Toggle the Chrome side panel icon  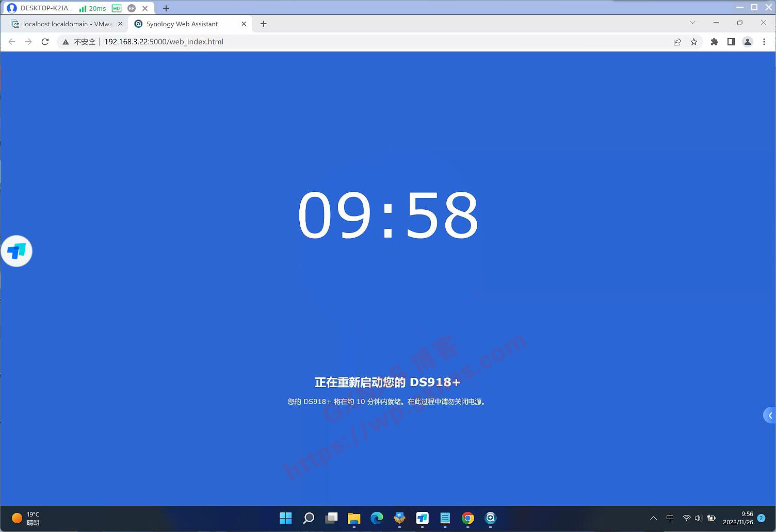pyautogui.click(x=731, y=42)
